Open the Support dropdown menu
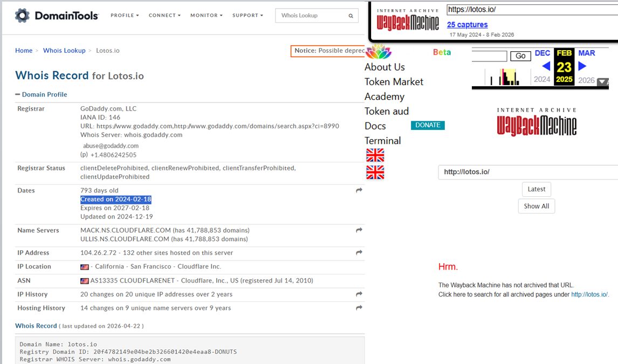This screenshot has width=618, height=364. tap(248, 15)
